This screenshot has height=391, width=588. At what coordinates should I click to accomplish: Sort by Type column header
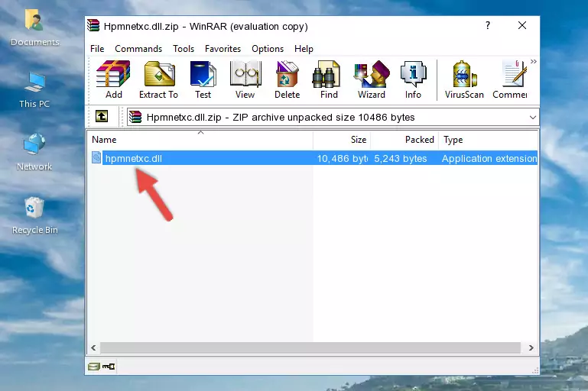coord(489,140)
